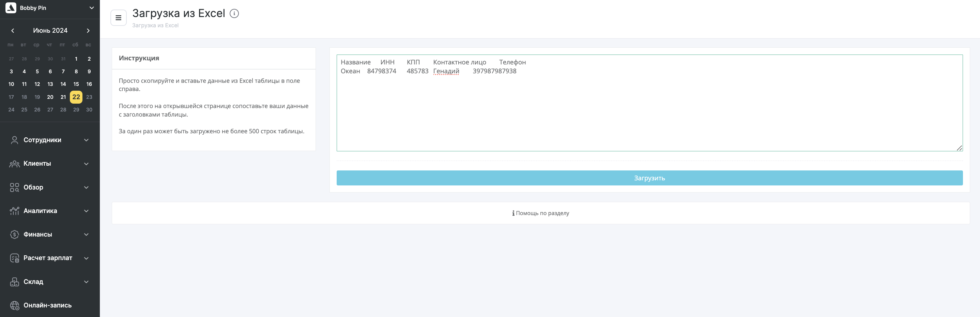Expand the Сотрудники menu chevron
Screen dimensions: 980x317
86,140
